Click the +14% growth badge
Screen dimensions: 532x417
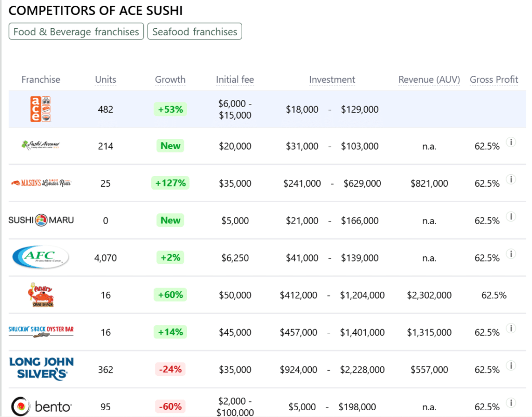click(170, 332)
